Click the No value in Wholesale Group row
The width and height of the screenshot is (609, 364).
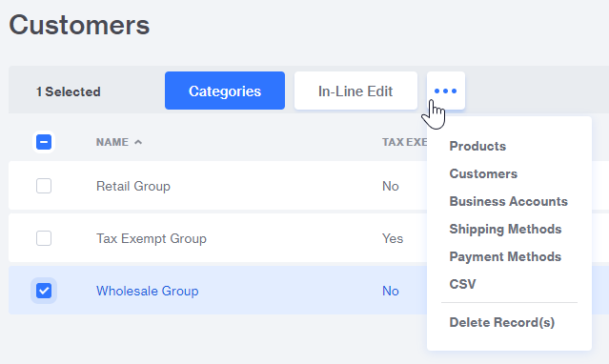tap(391, 291)
